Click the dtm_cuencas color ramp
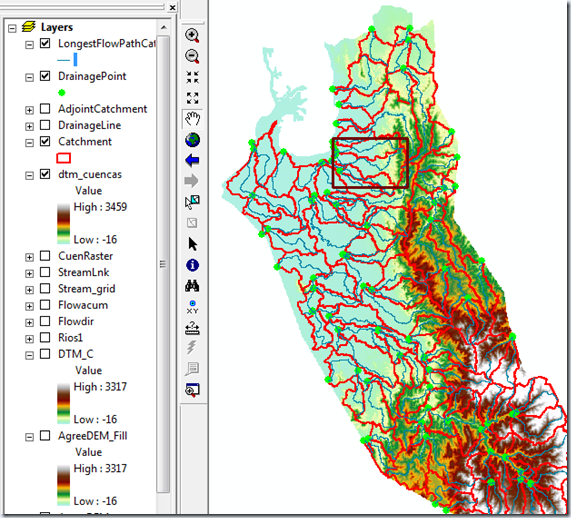Screen dimensions: 571x518 pos(64,223)
